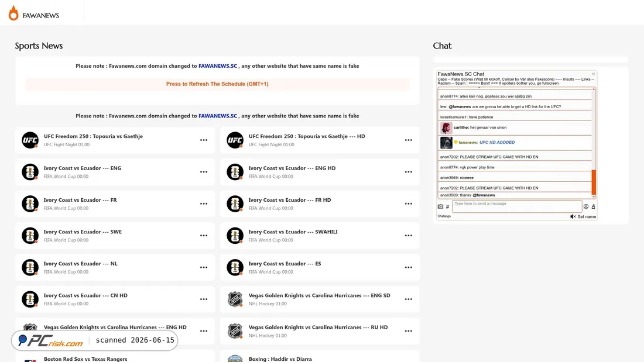Click carlitho's avatar in chat
The width and height of the screenshot is (644, 362).
446,127
